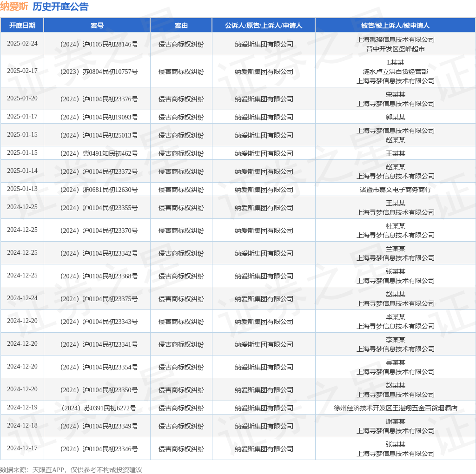This screenshot has height=474, width=476.
Task: Click the 开庭日期 column header
Action: (x=22, y=26)
